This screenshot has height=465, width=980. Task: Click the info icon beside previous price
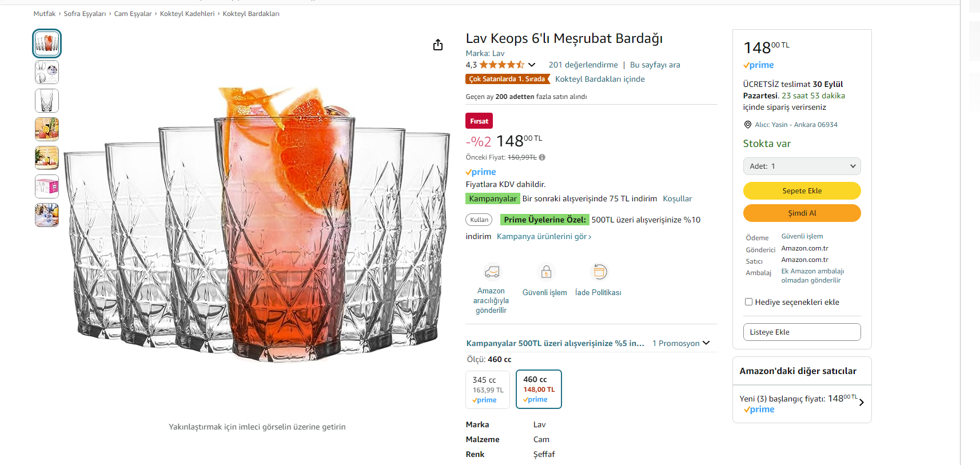click(542, 157)
